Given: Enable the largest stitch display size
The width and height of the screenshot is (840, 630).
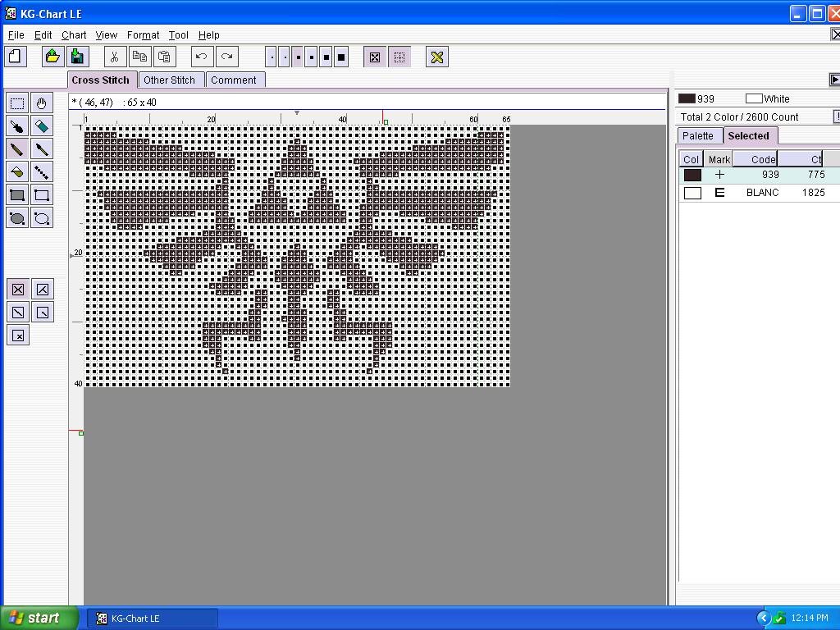Looking at the screenshot, I should (340, 57).
